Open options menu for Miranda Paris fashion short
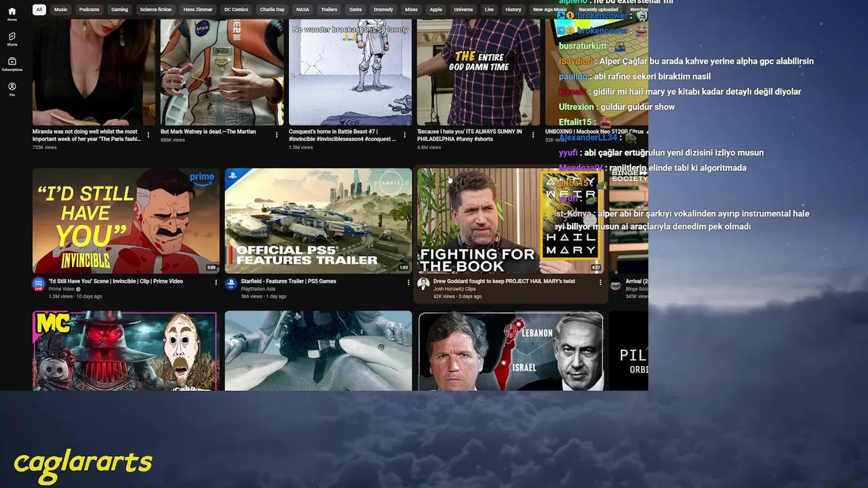 click(x=149, y=135)
